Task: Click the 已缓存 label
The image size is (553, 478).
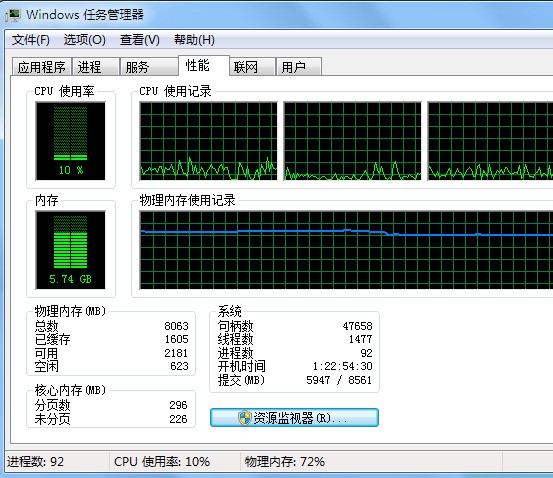Action: coord(52,339)
